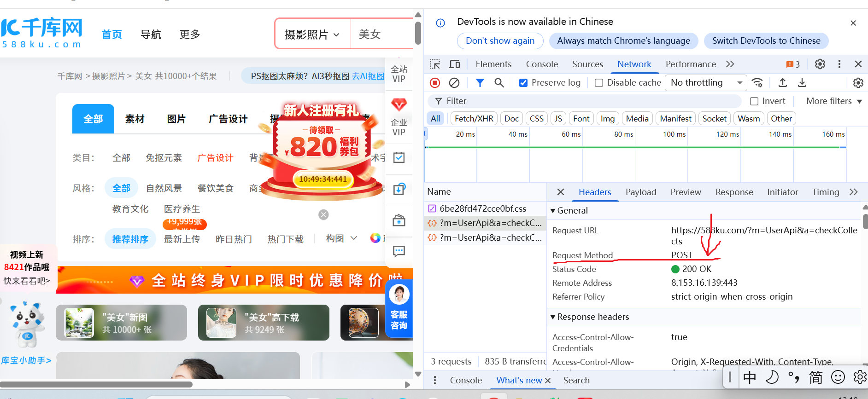868x399 pixels.
Task: Open customer service consultation button
Action: pyautogui.click(x=399, y=309)
